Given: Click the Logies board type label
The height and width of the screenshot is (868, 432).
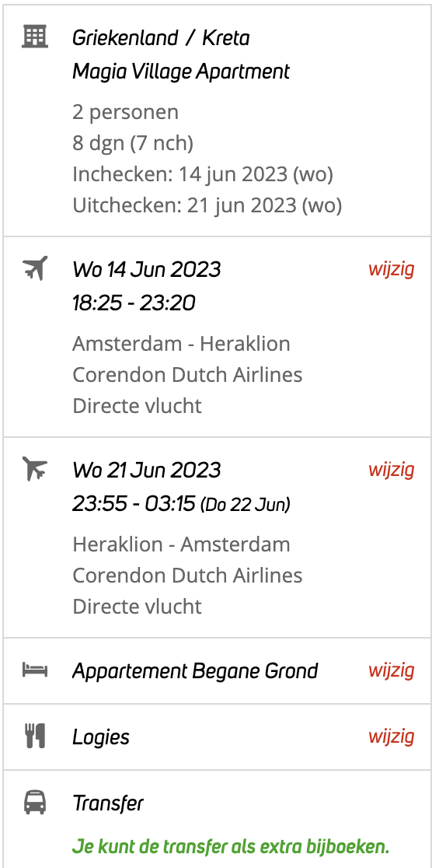Looking at the screenshot, I should point(101,737).
